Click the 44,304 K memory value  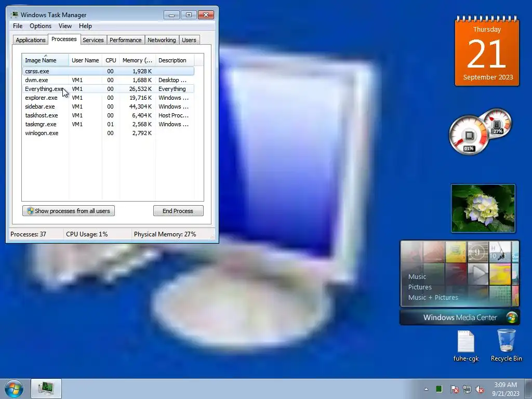coord(140,107)
